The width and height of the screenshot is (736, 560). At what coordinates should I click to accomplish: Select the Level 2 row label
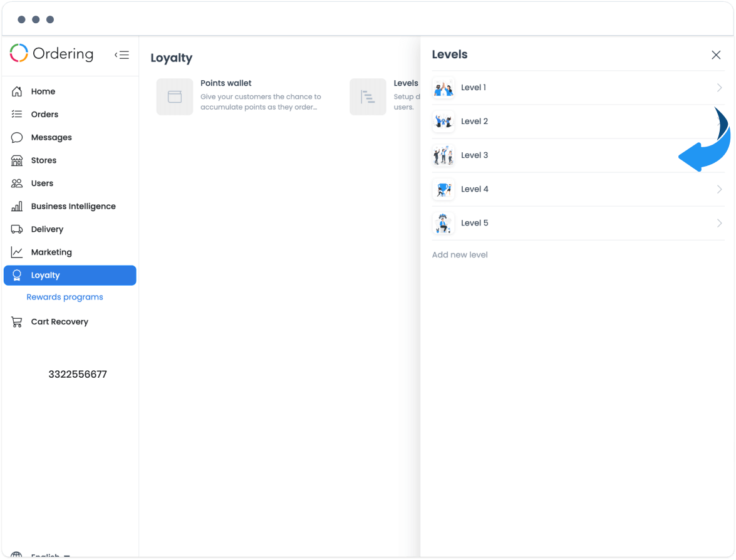[474, 122]
